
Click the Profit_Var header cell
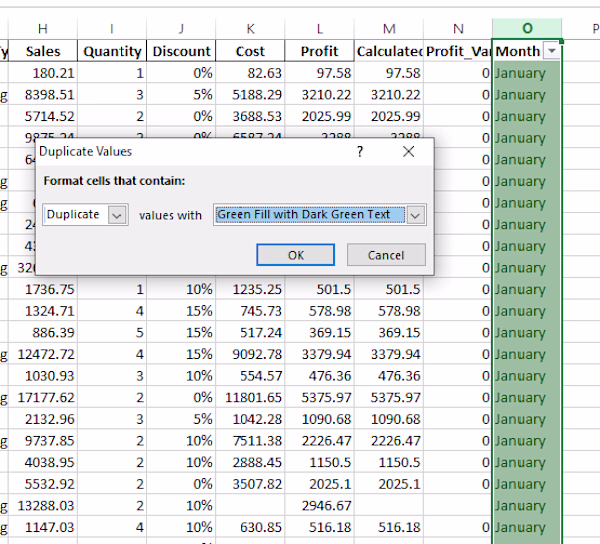click(458, 51)
